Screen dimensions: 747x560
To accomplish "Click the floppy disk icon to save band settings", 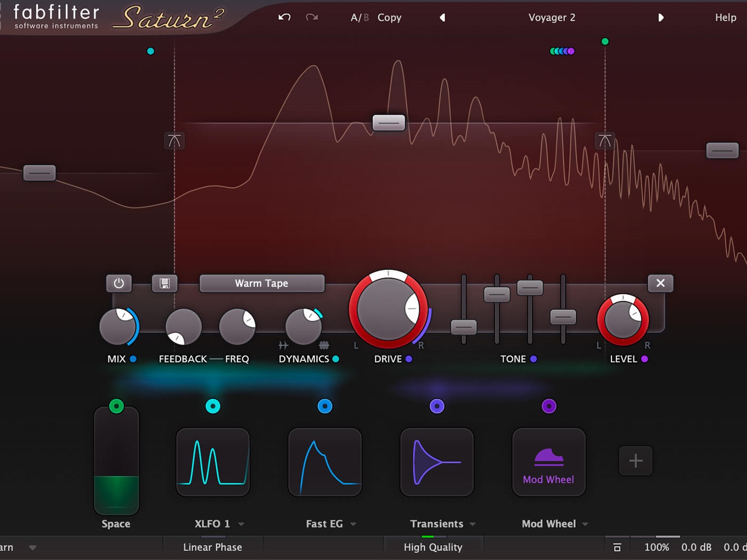I will click(x=164, y=283).
